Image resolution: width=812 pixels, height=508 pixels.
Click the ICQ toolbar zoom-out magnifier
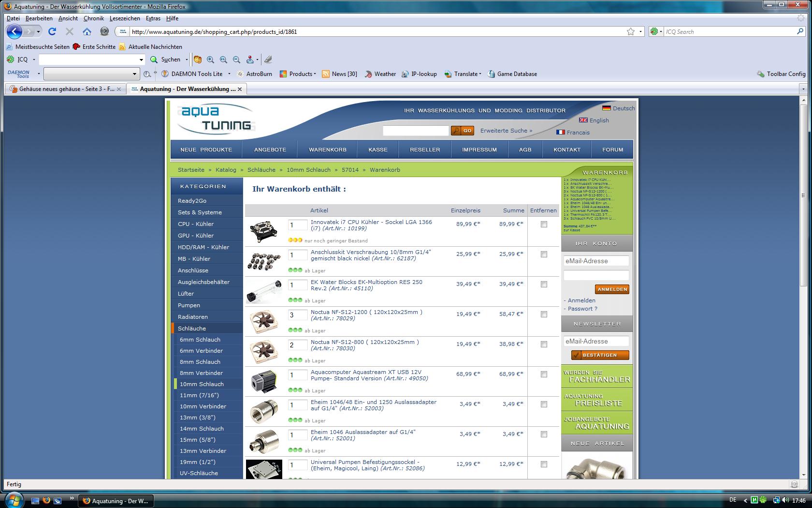[236, 60]
